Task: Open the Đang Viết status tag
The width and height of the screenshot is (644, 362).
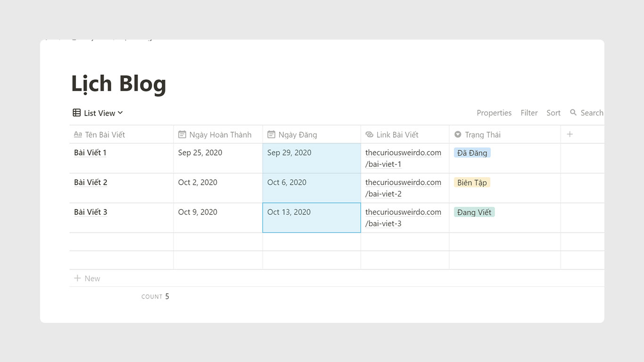Action: click(474, 212)
